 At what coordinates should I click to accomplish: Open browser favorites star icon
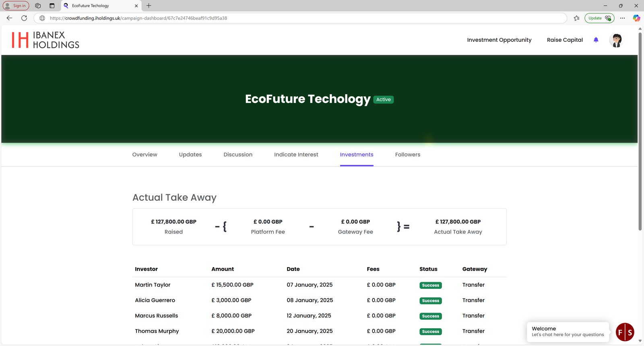click(576, 18)
